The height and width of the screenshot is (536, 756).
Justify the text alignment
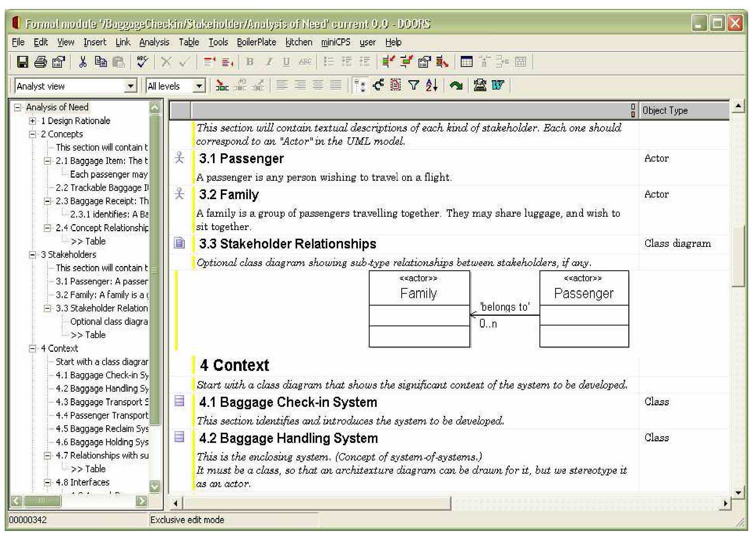click(336, 85)
